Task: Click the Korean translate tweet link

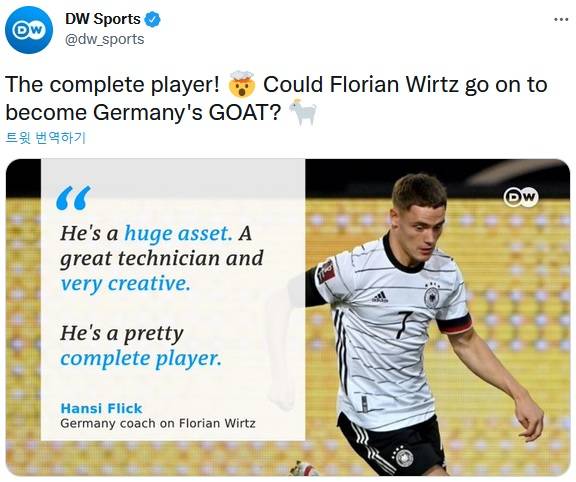Action: (x=46, y=138)
